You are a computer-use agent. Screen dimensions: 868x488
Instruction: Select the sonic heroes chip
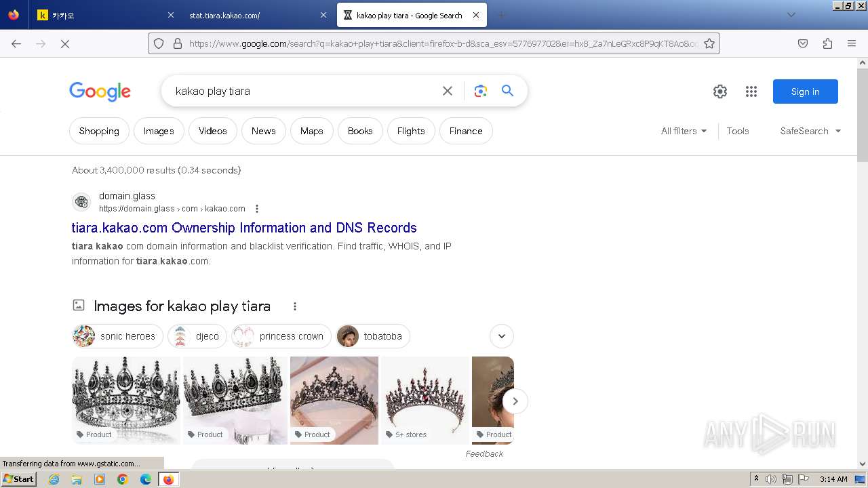(118, 336)
